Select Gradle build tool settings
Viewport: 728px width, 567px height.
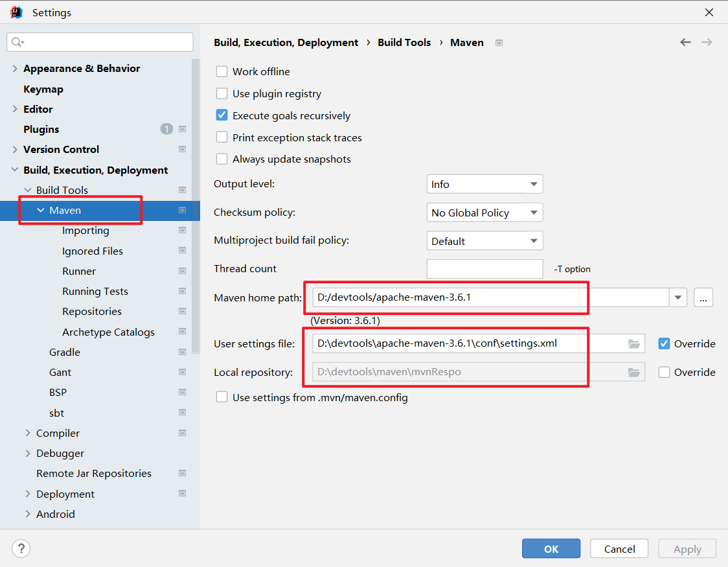(65, 353)
